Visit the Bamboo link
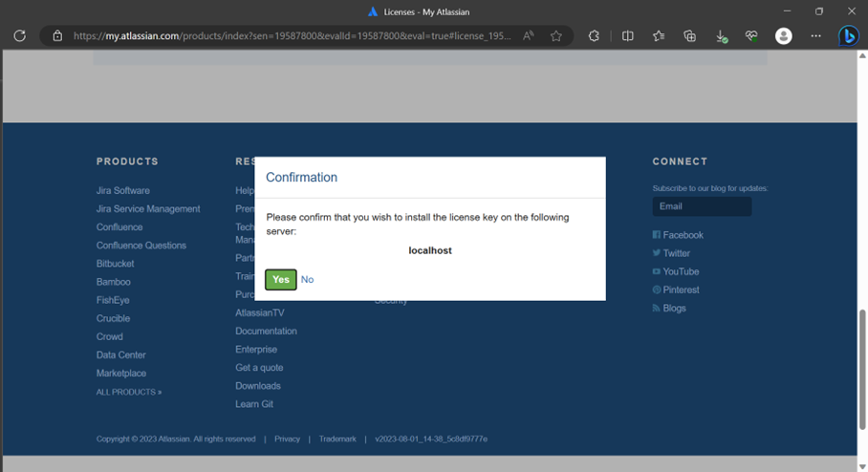 [114, 282]
